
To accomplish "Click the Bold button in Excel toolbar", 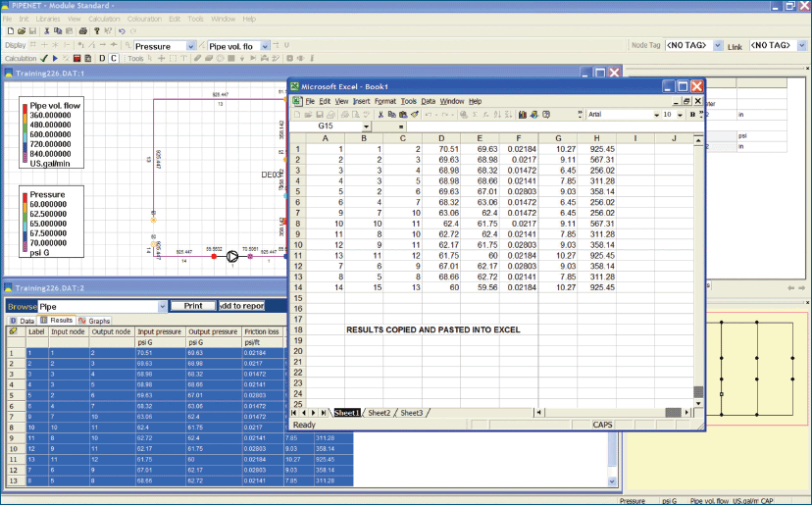I will [x=692, y=115].
